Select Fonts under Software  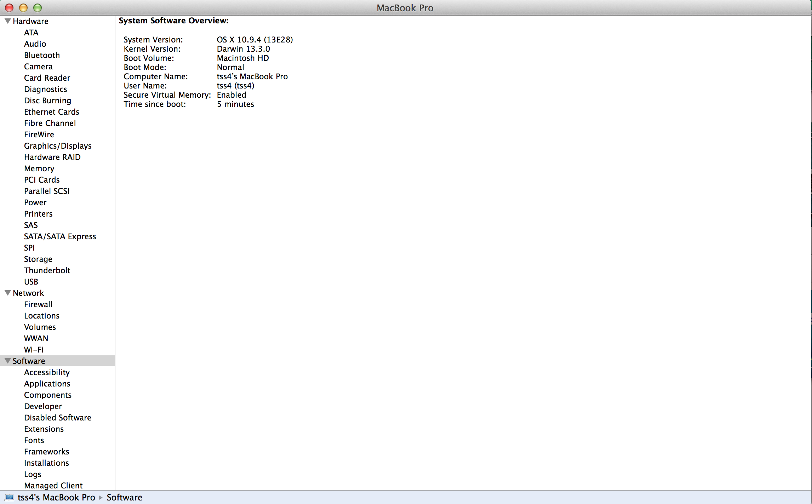(34, 440)
